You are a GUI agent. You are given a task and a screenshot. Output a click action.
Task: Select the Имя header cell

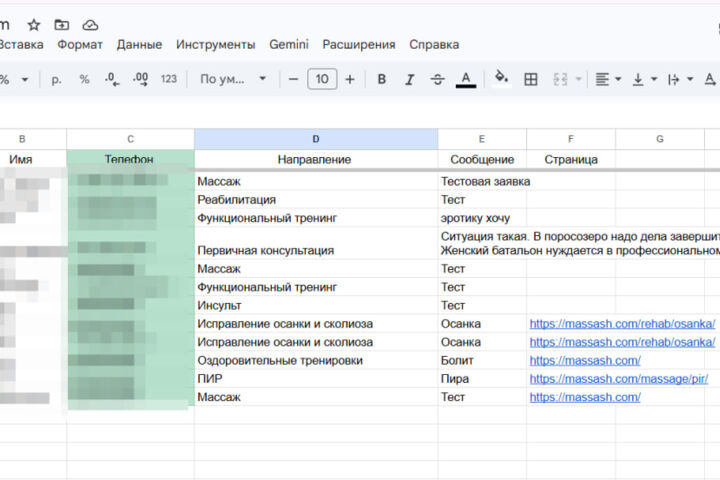[33, 160]
